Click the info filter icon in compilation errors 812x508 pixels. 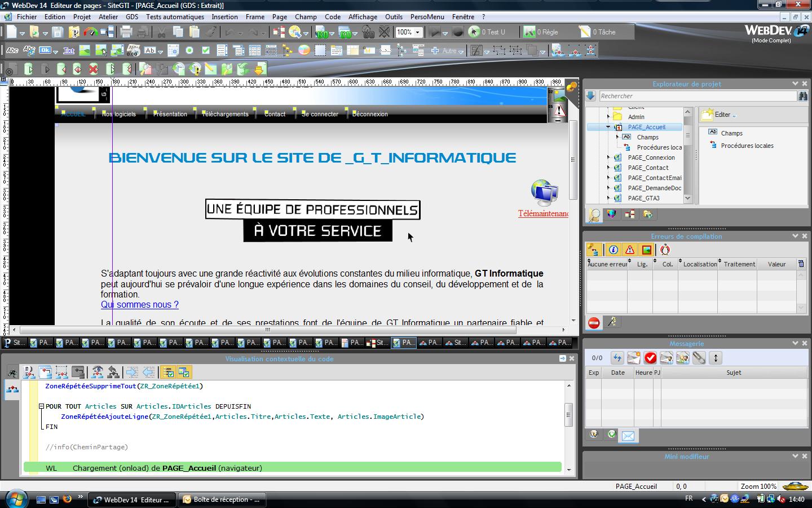[613, 250]
